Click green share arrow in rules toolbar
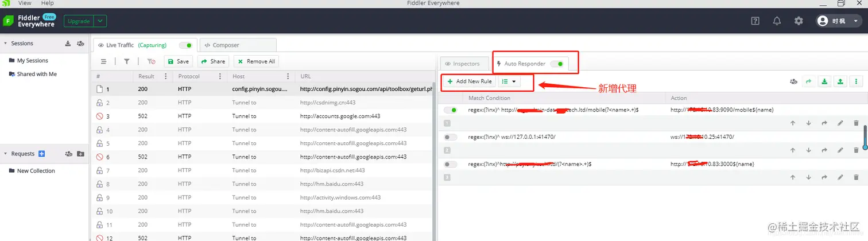This screenshot has height=241, width=868. (809, 81)
